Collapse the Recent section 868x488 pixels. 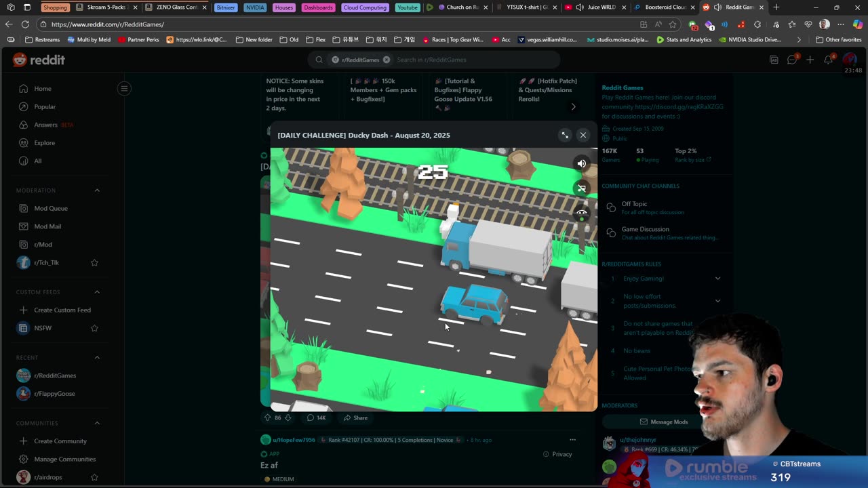(x=97, y=357)
